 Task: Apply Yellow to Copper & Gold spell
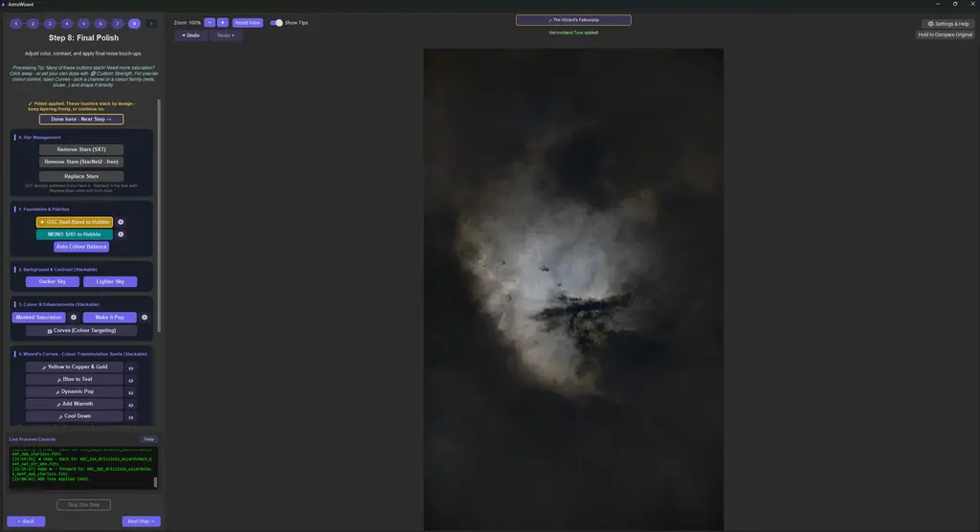click(x=75, y=367)
